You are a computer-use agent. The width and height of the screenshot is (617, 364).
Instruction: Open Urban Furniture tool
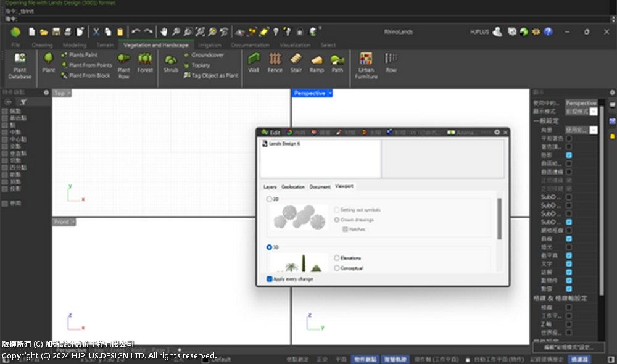366,66
